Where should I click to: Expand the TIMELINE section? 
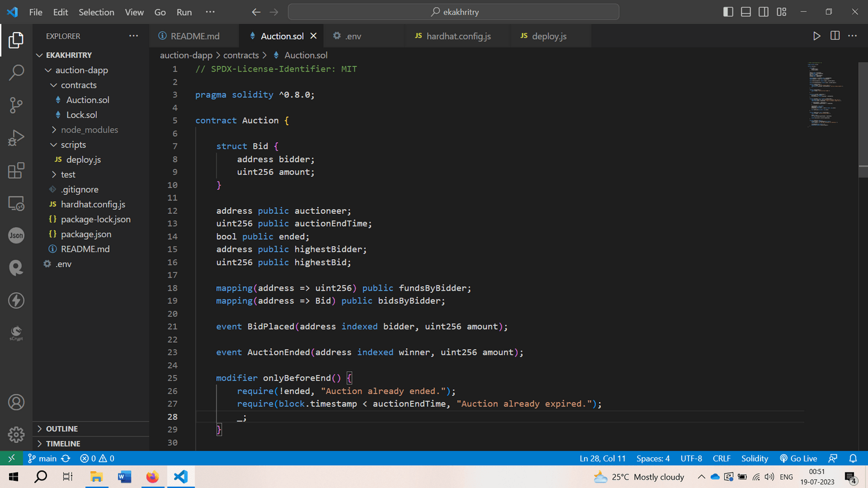pos(91,443)
